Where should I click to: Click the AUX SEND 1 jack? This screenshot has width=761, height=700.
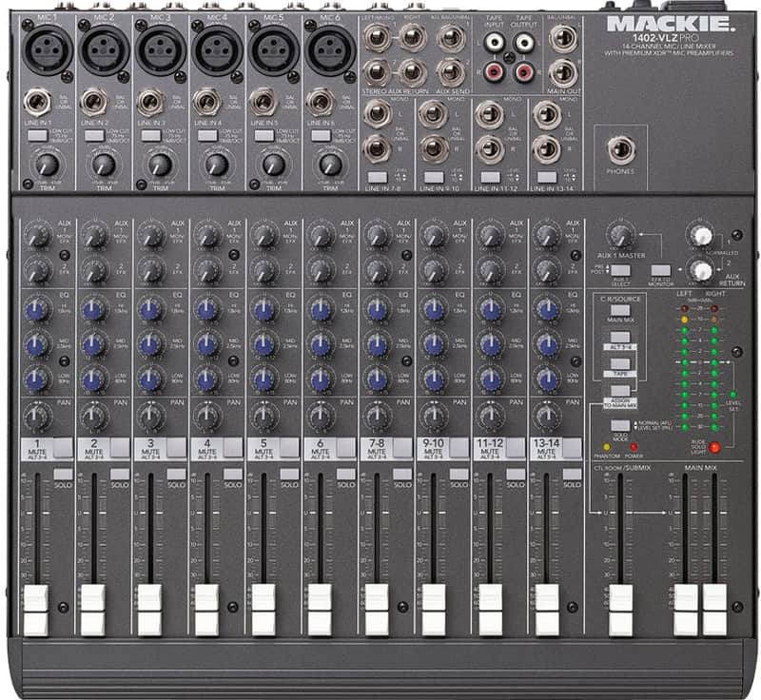451,39
